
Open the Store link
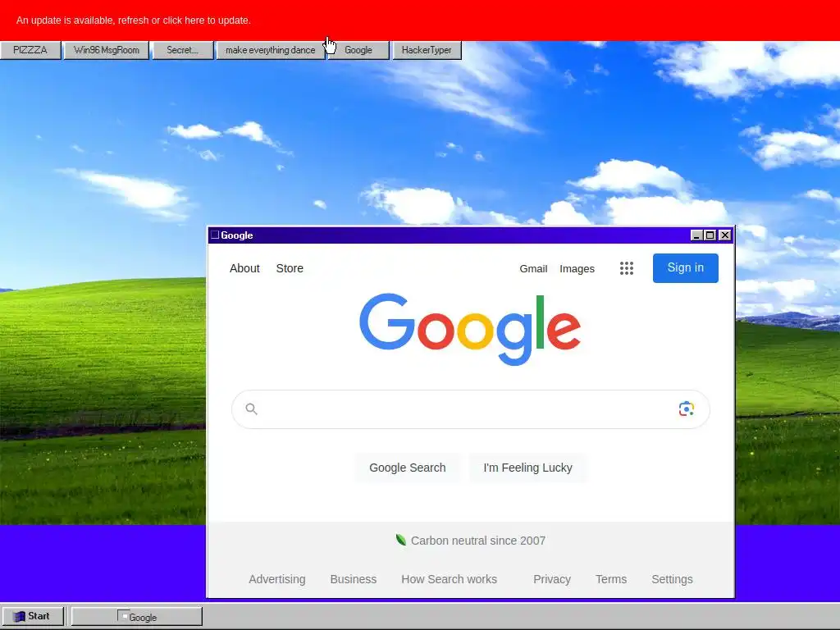(290, 268)
